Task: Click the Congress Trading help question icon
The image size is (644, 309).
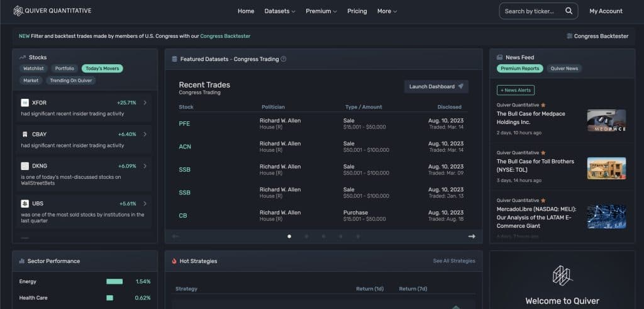Action: pos(284,59)
